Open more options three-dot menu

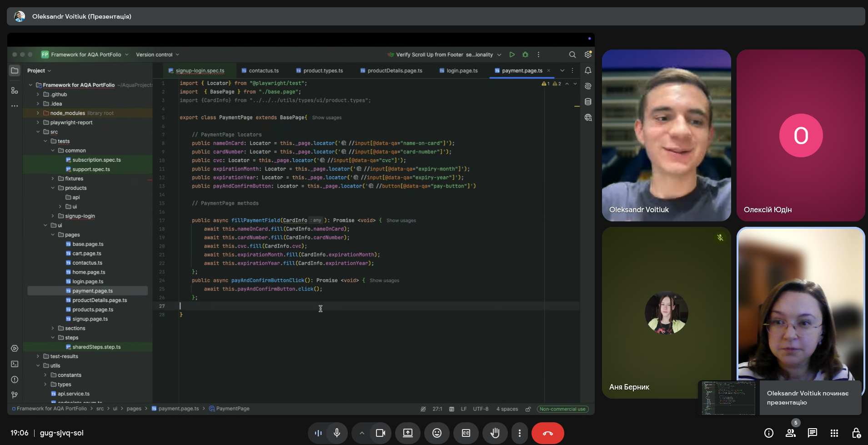[519, 433]
